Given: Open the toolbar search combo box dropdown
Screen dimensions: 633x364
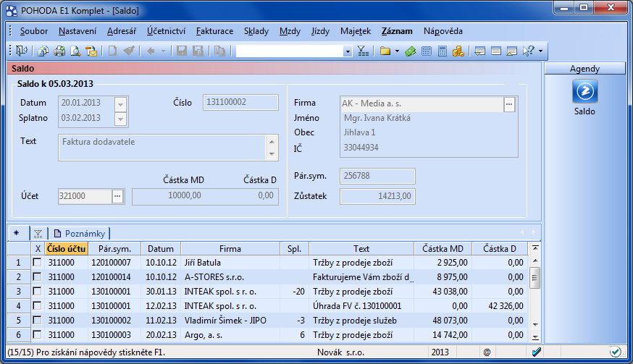Looking at the screenshot, I should pyautogui.click(x=347, y=51).
